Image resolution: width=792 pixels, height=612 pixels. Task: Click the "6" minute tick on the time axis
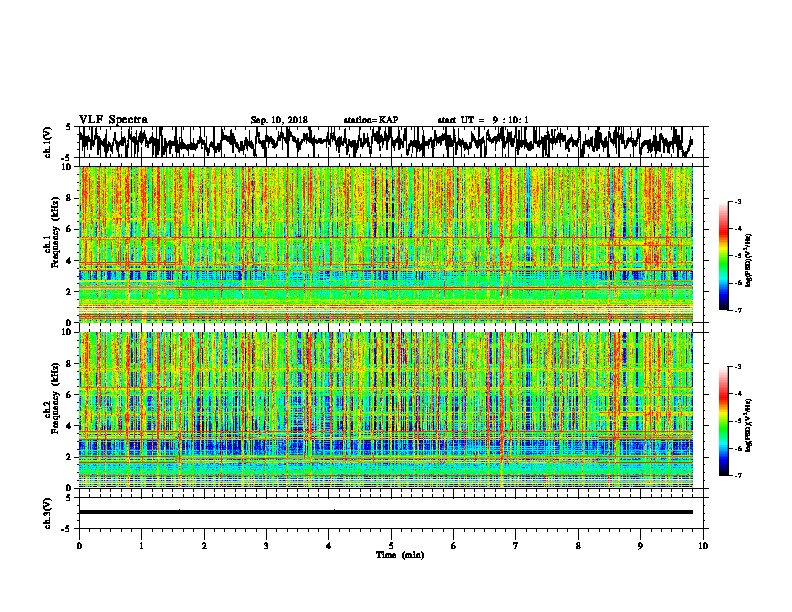pyautogui.click(x=454, y=546)
